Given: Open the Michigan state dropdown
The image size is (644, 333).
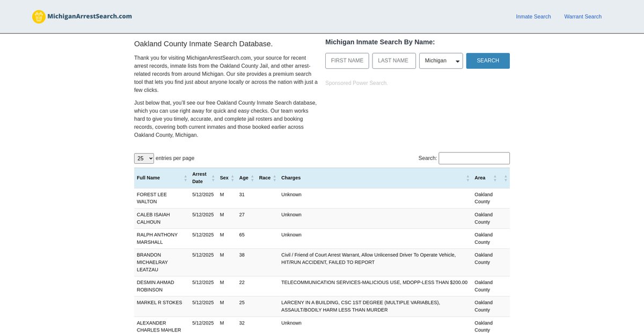Looking at the screenshot, I should pos(441,61).
